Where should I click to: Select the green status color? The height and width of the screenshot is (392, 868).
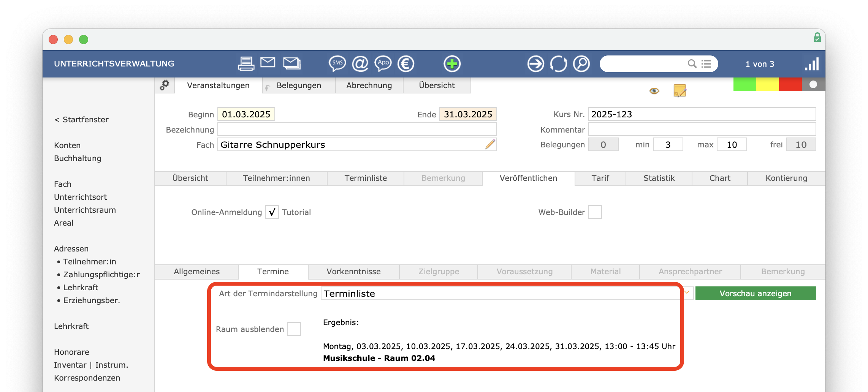[745, 84]
